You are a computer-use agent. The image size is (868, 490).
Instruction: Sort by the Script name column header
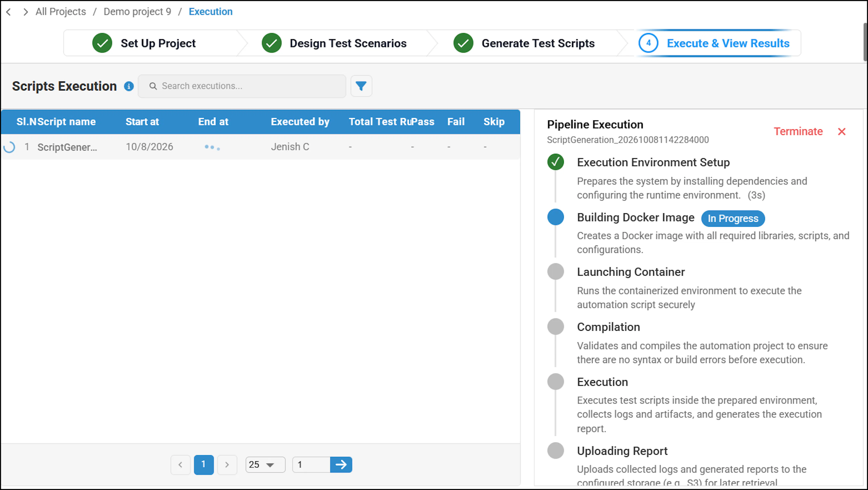click(x=66, y=122)
